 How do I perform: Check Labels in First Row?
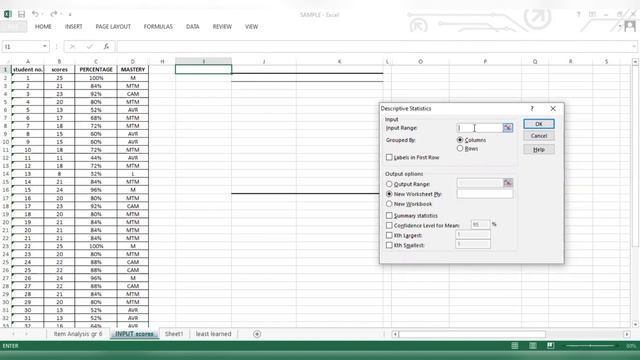[x=389, y=157]
